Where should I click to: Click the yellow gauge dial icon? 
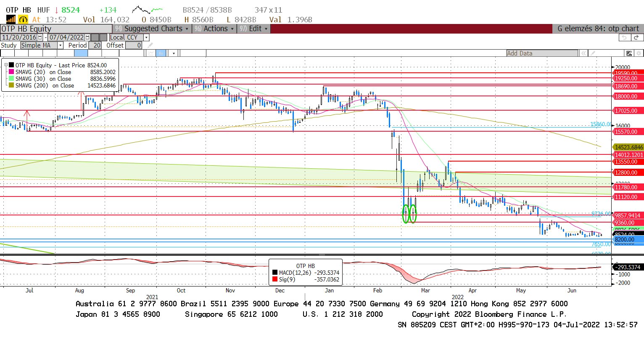pos(24,19)
